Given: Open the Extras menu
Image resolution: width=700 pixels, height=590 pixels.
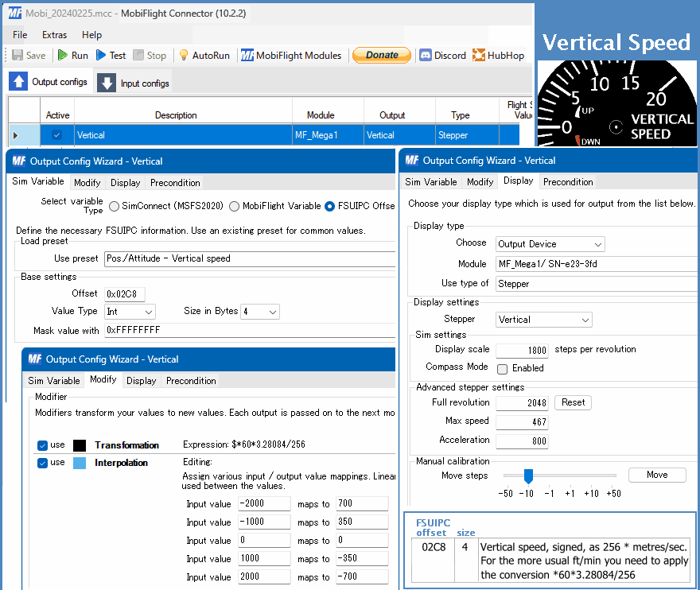Looking at the screenshot, I should coord(54,35).
